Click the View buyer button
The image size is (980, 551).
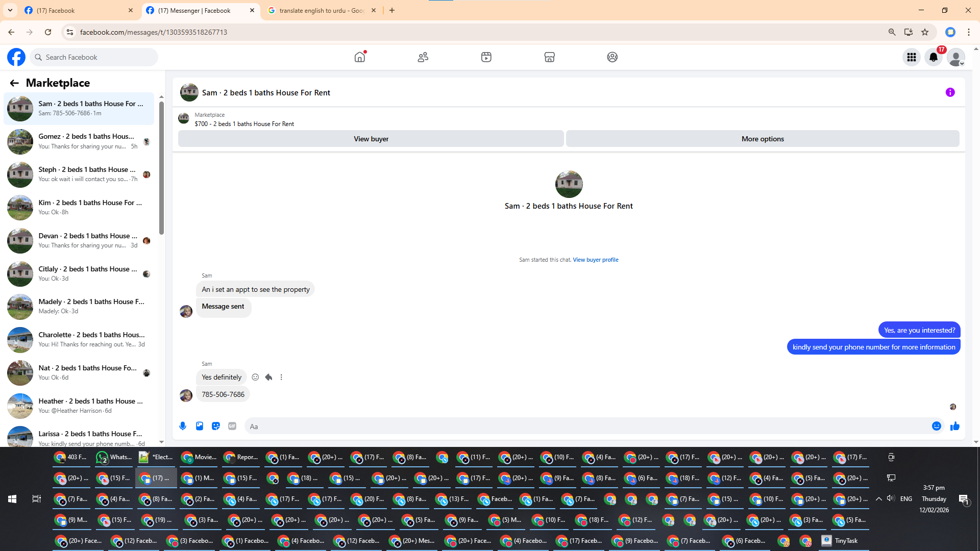pos(371,139)
